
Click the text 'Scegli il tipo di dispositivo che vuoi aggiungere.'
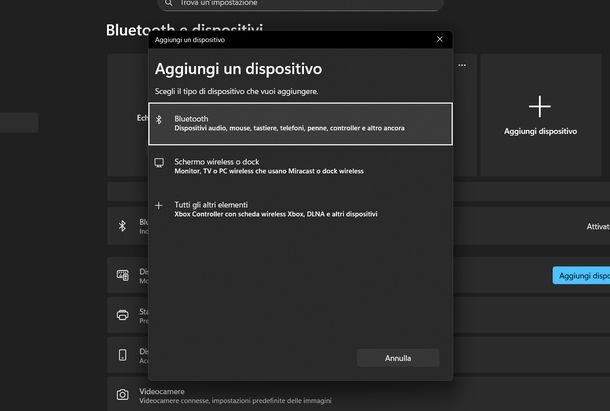pos(237,91)
